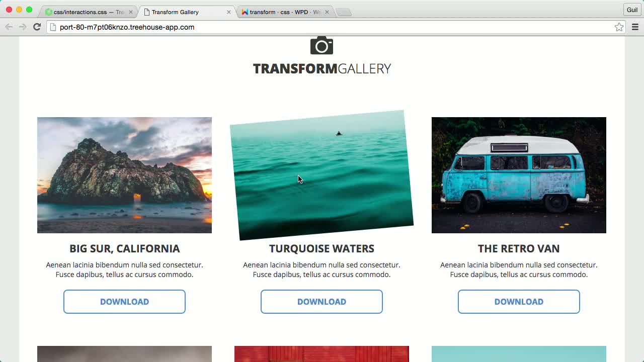This screenshot has width=644, height=362.
Task: Close the transform · css · WPD tab
Action: (327, 12)
